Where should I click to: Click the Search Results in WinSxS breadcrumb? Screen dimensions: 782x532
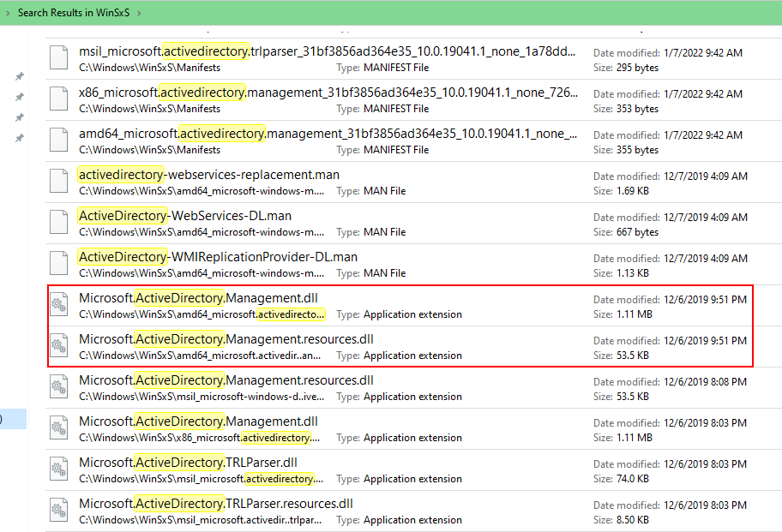point(74,13)
